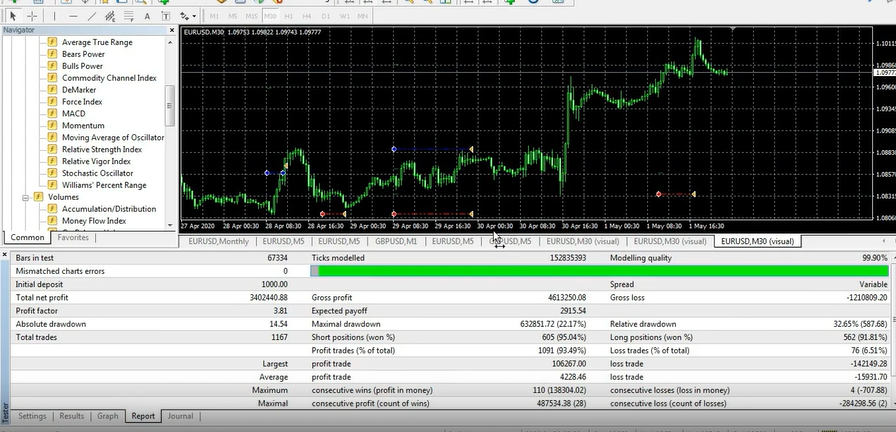Select the text label tool (A)
896x432 pixels.
146,16
